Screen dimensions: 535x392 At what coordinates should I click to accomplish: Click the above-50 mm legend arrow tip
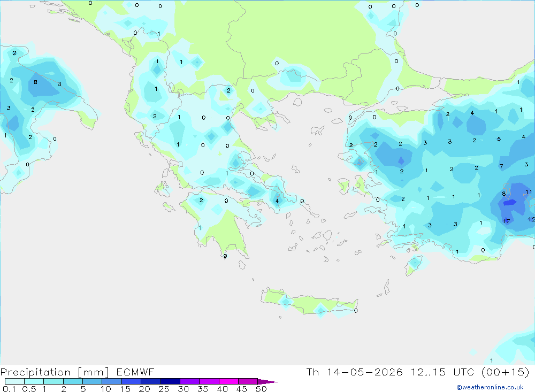coord(267,381)
